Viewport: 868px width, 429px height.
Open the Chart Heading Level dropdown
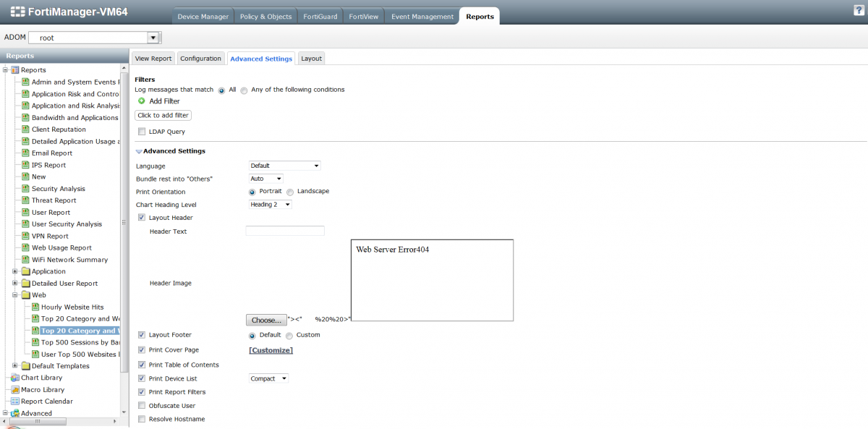click(x=271, y=205)
